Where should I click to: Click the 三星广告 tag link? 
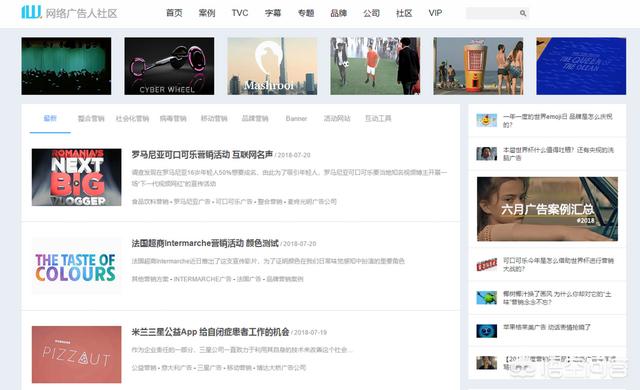pos(209,368)
